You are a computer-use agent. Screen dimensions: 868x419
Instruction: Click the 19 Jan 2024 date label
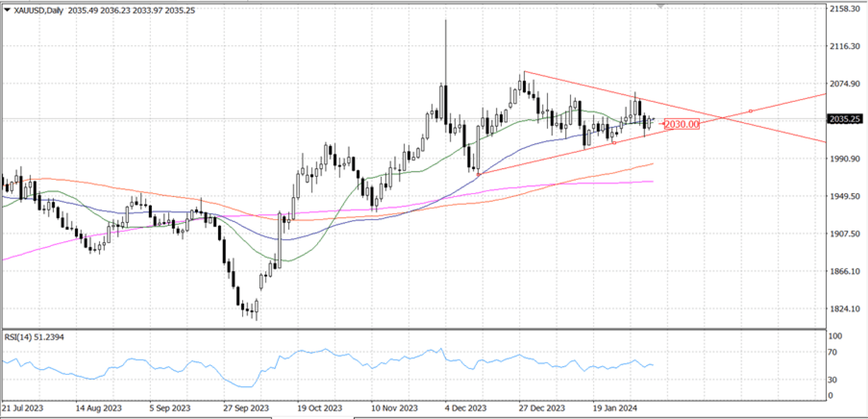615,408
